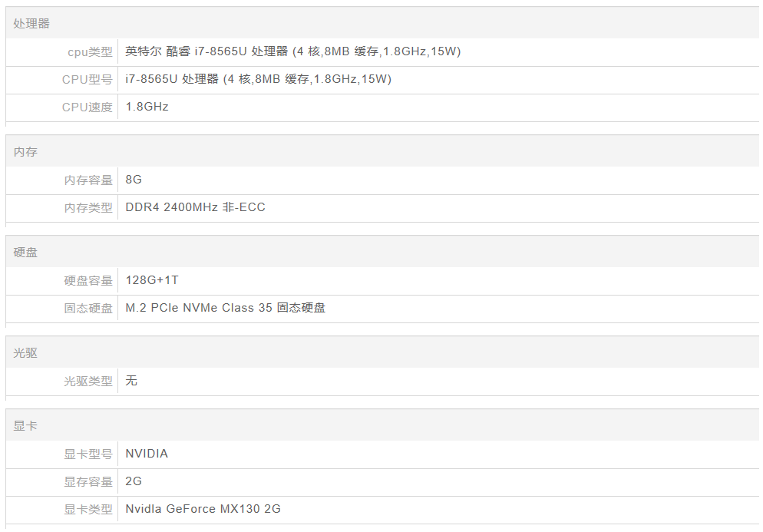Select the 英特尔 酷睿 i7-8565U value text
The image size is (763, 532).
pyautogui.click(x=292, y=52)
